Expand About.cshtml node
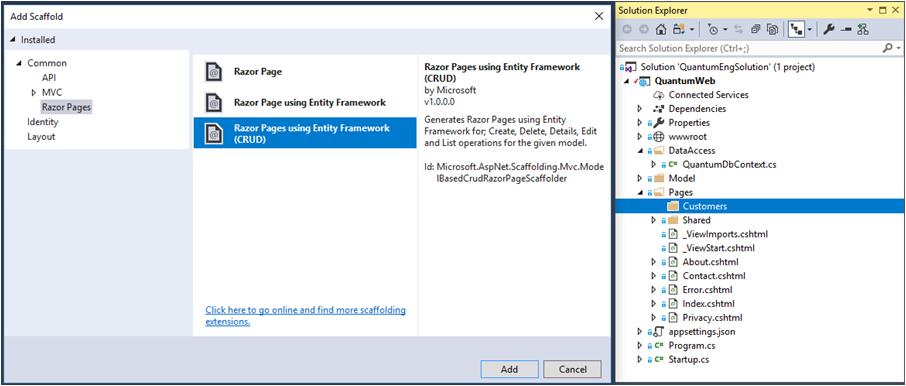Screen dimensions: 906x386 click(653, 262)
